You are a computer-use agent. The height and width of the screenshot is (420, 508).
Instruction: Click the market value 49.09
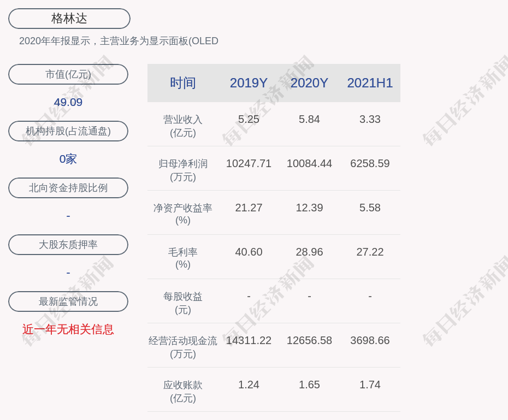click(x=68, y=102)
